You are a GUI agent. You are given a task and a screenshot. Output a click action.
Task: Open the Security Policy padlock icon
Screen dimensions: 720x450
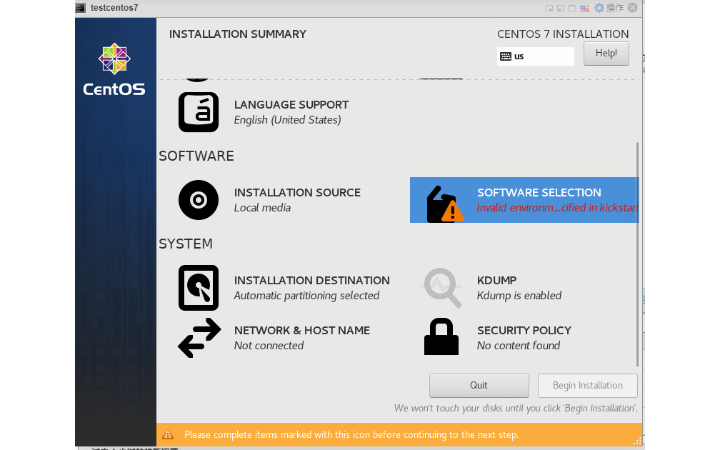(x=441, y=337)
